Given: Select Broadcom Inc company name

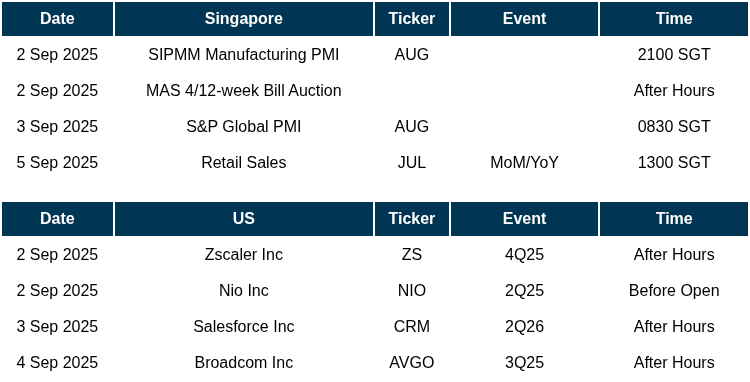Looking at the screenshot, I should click(x=243, y=362).
